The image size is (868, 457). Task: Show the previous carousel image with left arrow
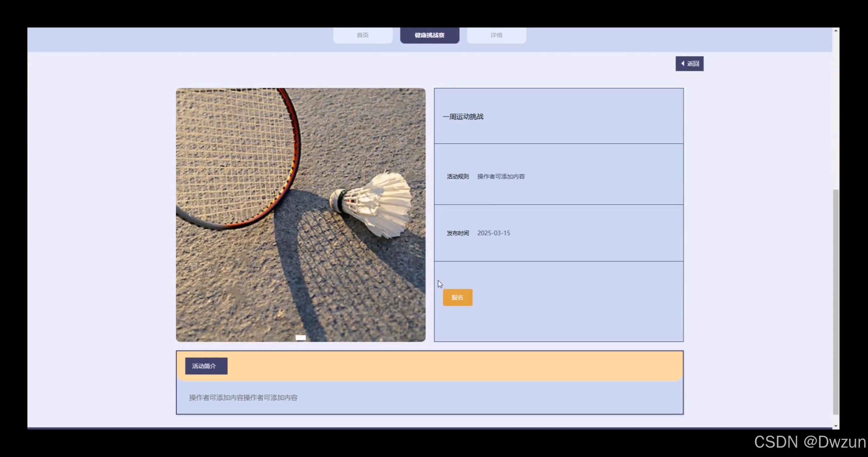(x=190, y=215)
